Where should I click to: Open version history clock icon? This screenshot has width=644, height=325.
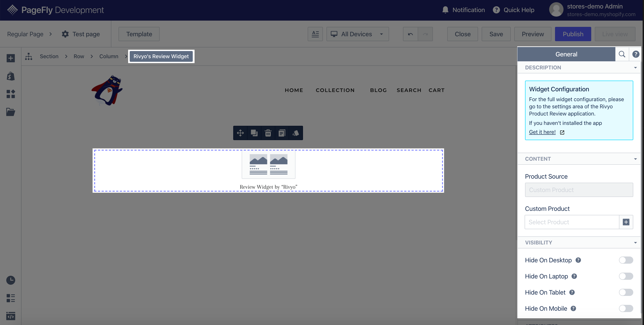(11, 280)
